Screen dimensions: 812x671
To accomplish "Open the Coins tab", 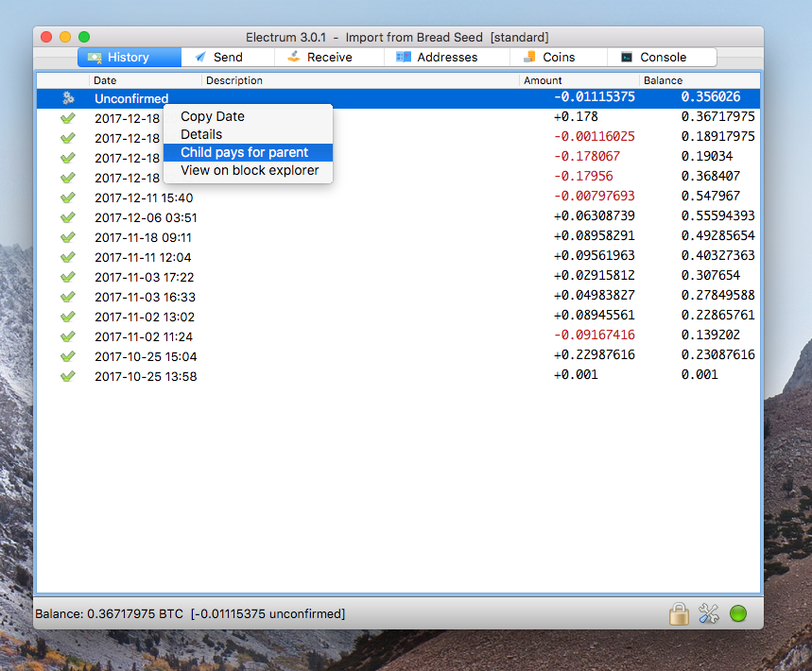I will [559, 57].
